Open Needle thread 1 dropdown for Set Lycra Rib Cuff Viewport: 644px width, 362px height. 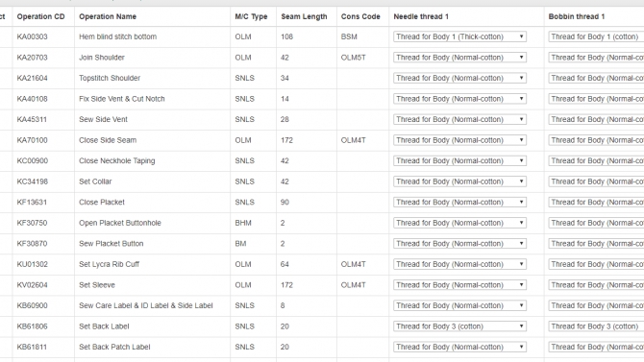pos(459,264)
